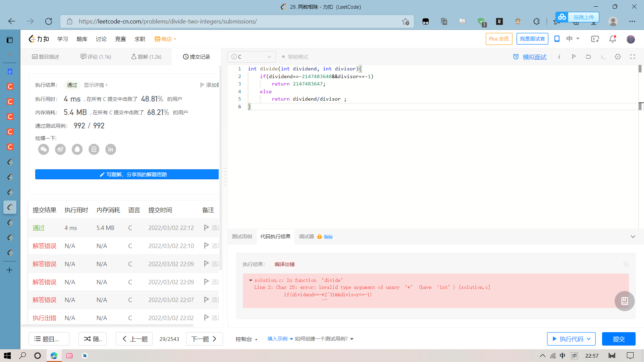644x362 pixels.
Task: Expand 如何创建一个测试用例 dropdown
Action: pyautogui.click(x=324, y=339)
